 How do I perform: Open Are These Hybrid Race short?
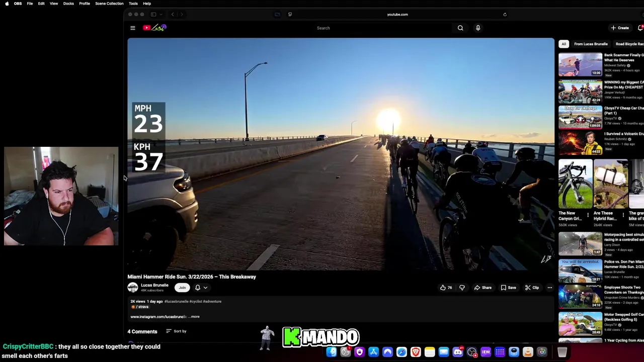(610, 184)
